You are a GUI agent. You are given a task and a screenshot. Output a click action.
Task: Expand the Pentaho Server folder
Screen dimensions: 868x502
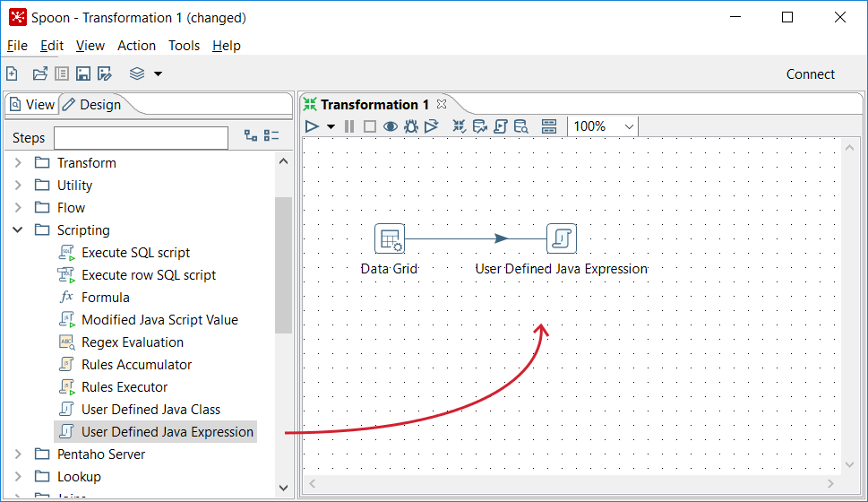pos(18,454)
